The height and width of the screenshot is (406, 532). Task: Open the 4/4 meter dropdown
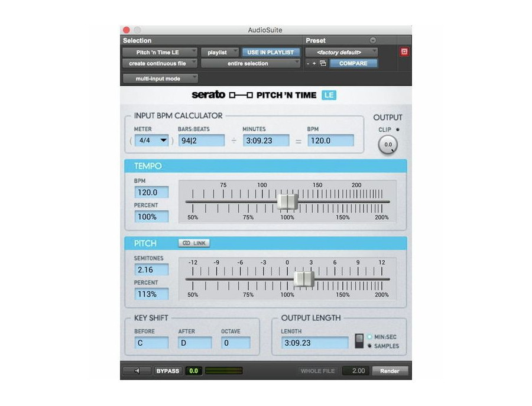[152, 141]
